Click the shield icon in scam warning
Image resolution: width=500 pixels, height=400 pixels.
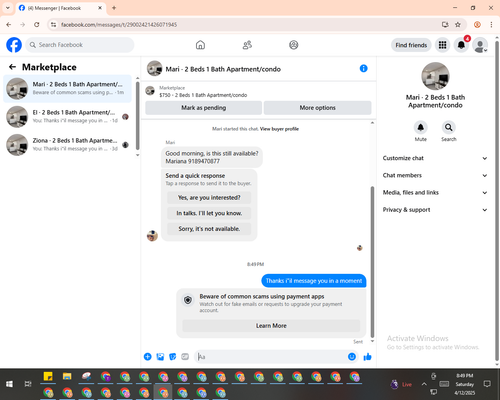pyautogui.click(x=188, y=300)
